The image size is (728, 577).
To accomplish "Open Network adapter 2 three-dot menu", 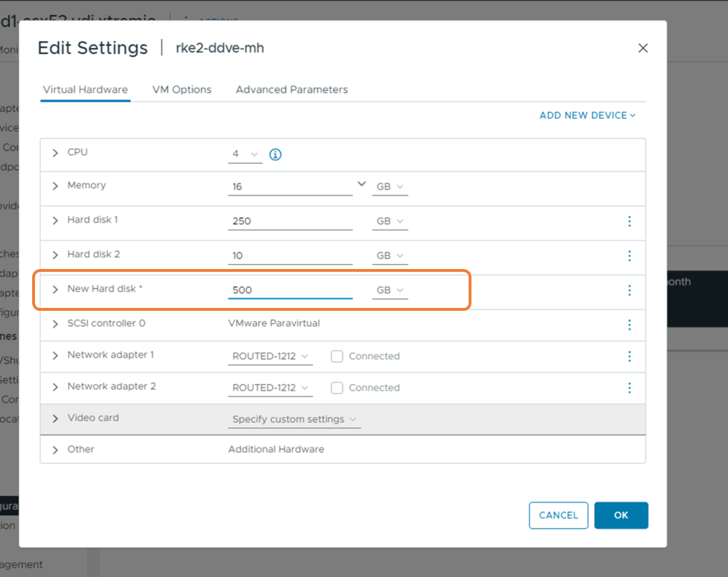I will coord(629,388).
